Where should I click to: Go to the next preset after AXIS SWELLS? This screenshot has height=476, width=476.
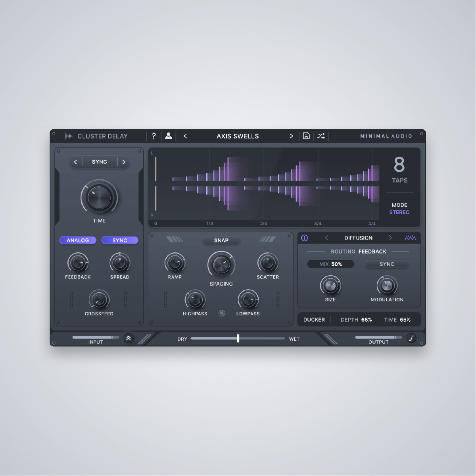[x=292, y=136]
